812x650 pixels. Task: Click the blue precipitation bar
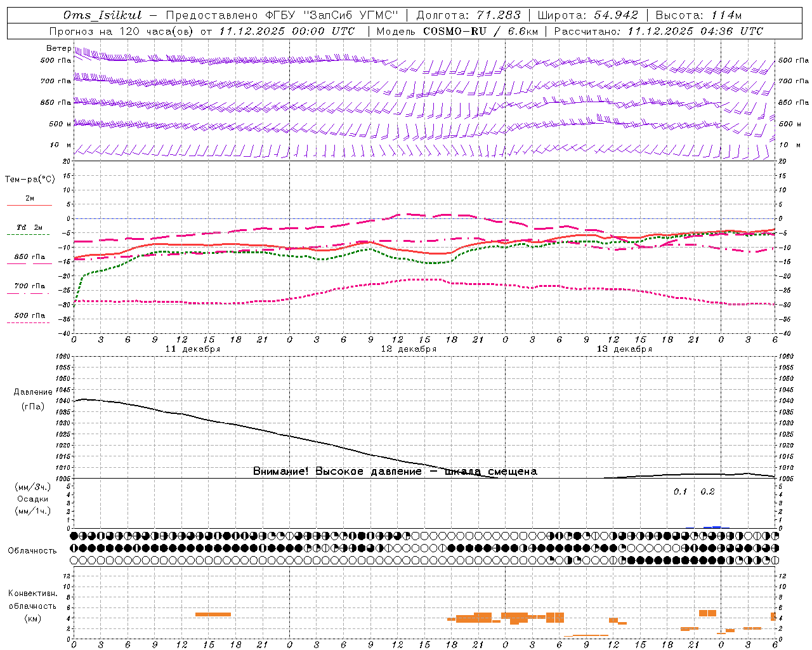pyautogui.click(x=712, y=527)
